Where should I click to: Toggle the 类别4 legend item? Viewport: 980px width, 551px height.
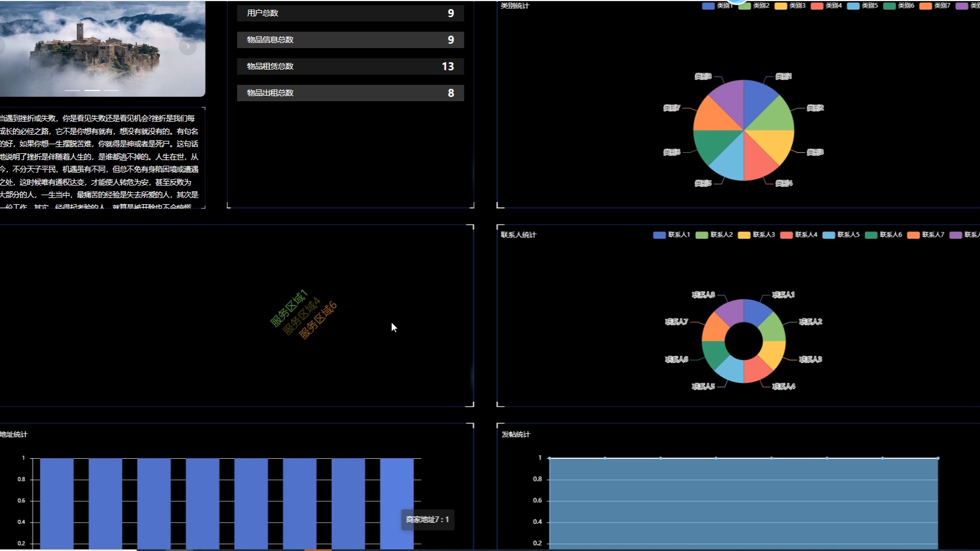pyautogui.click(x=827, y=6)
